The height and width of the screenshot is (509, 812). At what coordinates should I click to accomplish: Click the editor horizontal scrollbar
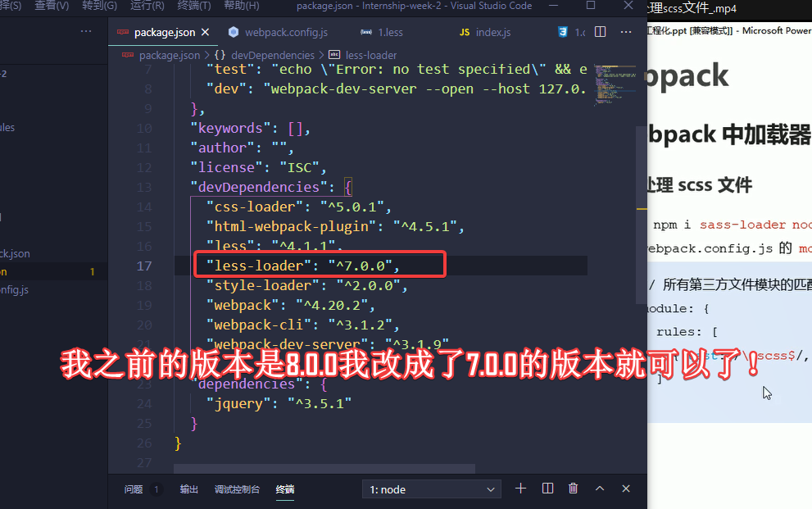pos(324,469)
